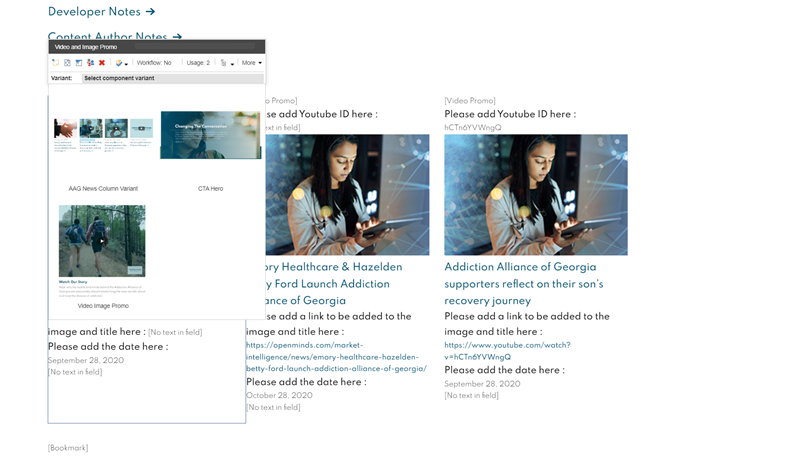
Task: Click empty link field beside 'image and title here'
Action: tap(175, 332)
